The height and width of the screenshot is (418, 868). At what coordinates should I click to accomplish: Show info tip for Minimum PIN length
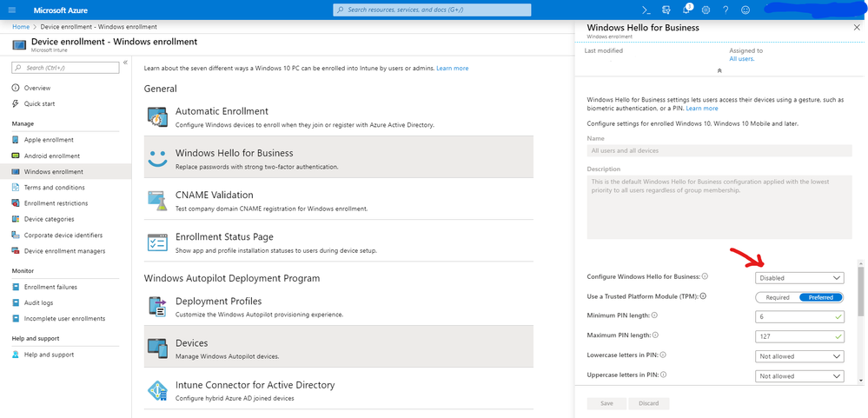[x=654, y=315]
